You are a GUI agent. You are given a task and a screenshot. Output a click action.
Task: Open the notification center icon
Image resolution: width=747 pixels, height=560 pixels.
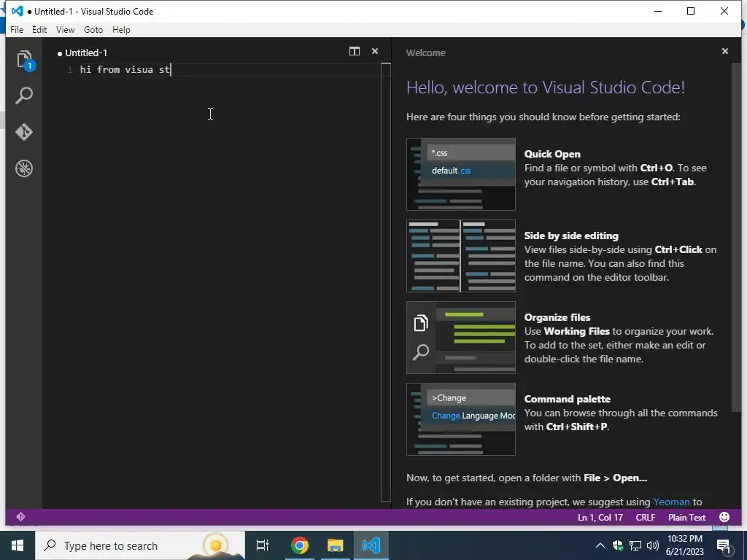point(724,545)
